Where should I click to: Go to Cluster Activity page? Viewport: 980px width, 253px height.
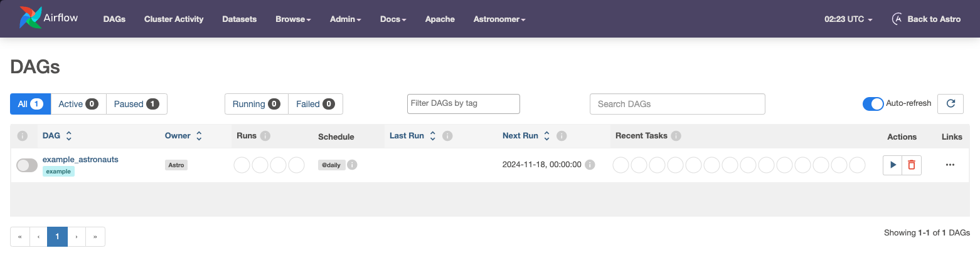(174, 19)
